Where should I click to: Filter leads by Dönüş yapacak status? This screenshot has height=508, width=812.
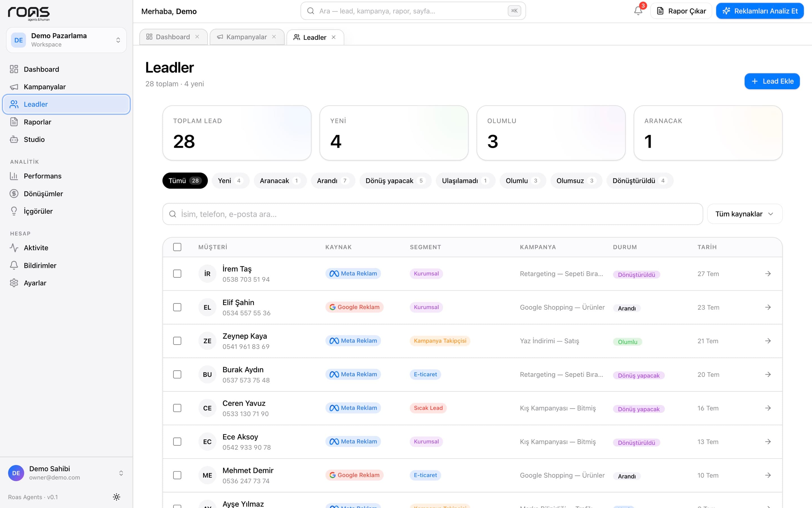point(395,181)
